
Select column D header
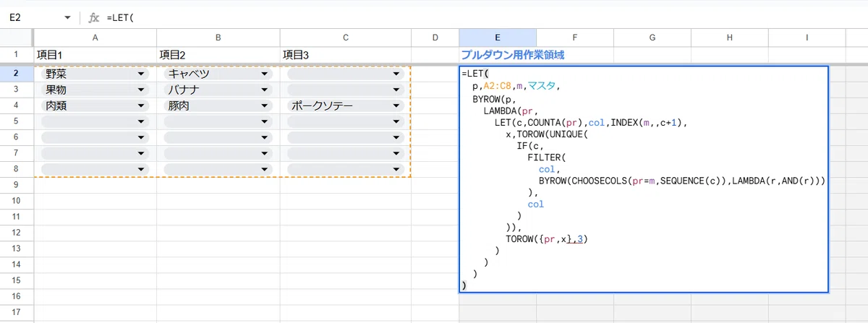tap(435, 37)
